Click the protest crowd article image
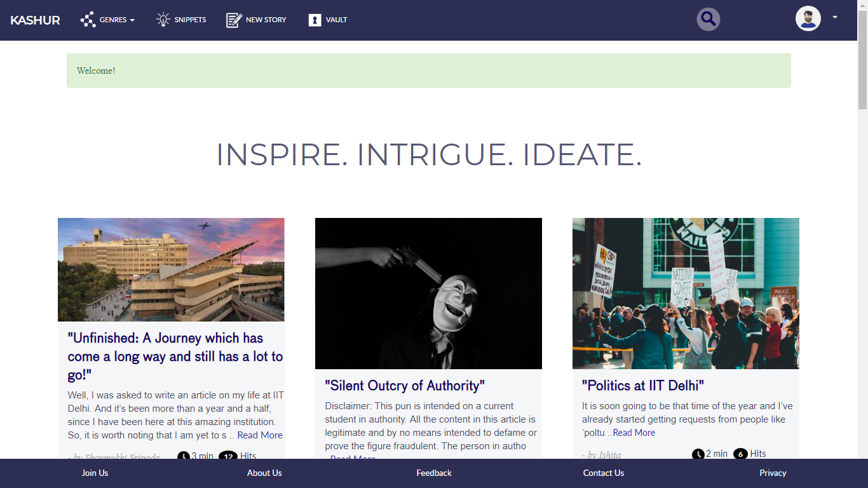The image size is (868, 488). coord(686,294)
